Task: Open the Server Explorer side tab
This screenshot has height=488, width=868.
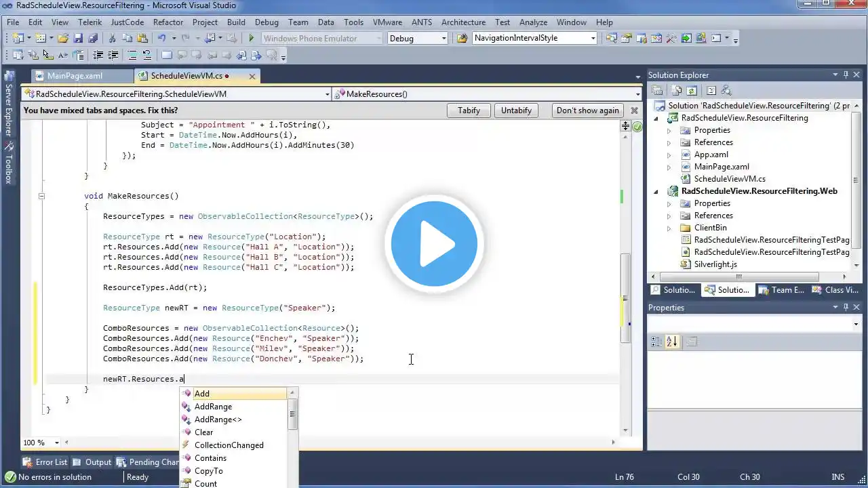Action: (x=9, y=104)
